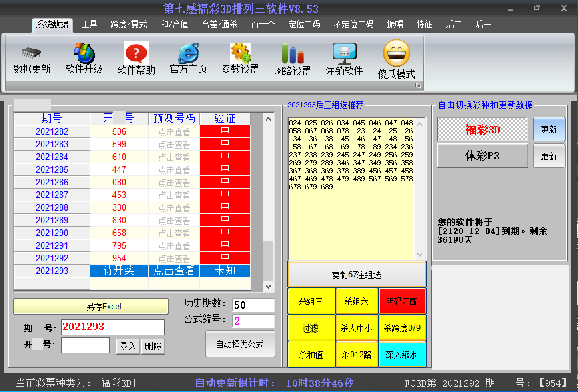Expand the ribbon group launcher arrow
578x392 pixels.
click(418, 85)
